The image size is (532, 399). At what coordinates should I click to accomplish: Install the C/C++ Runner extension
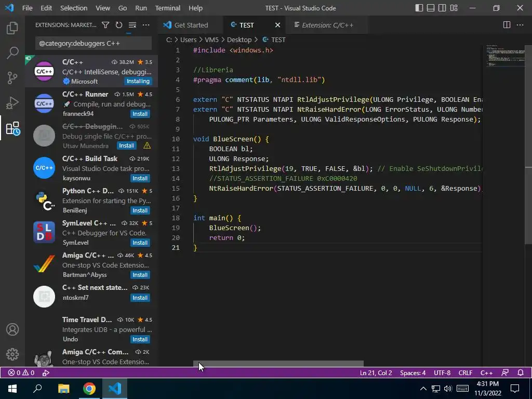[x=140, y=114]
